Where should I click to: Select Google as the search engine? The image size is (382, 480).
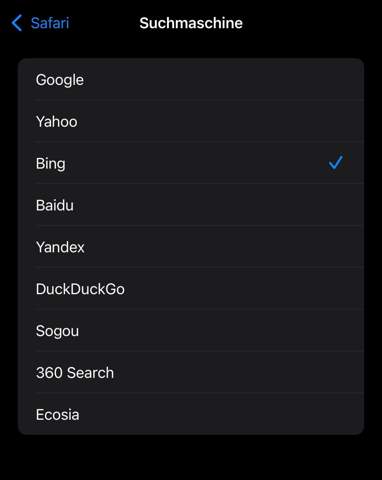[x=191, y=80]
